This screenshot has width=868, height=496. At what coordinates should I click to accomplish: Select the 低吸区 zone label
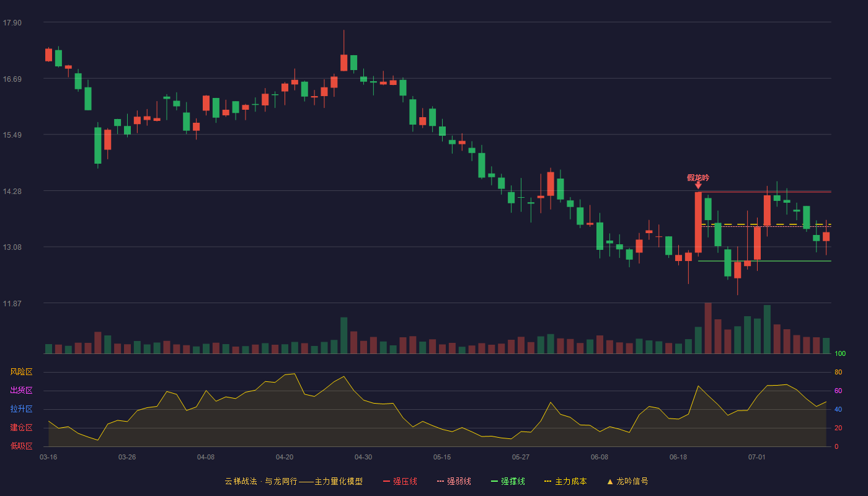[21, 446]
